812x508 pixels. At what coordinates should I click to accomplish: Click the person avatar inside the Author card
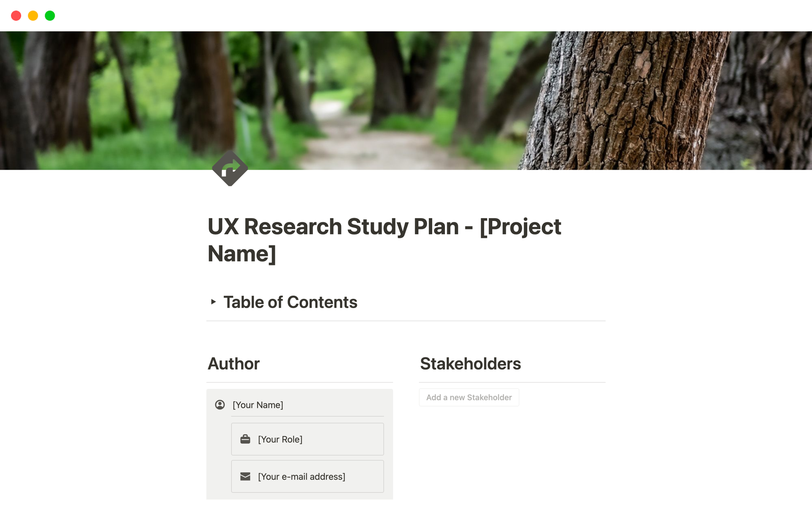tap(220, 405)
